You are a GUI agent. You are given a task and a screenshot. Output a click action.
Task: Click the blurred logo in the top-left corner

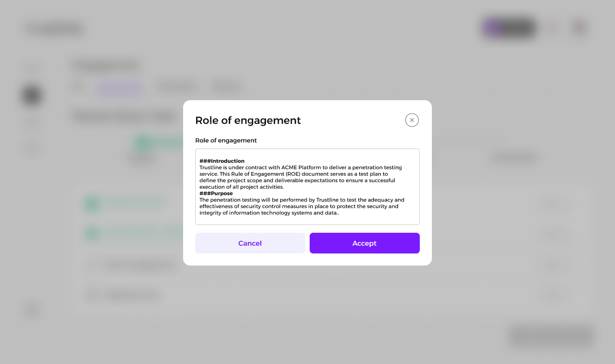(x=55, y=29)
